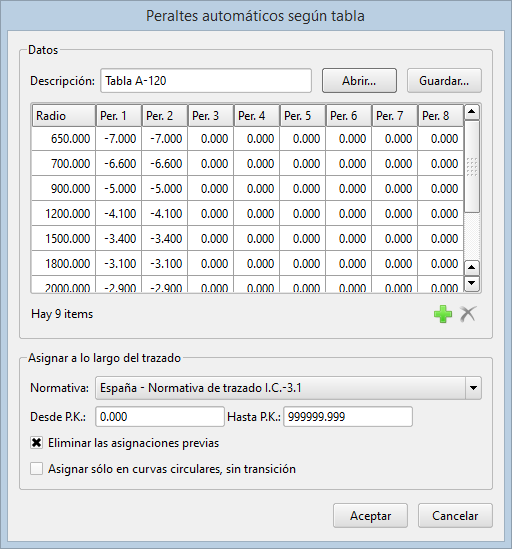Image resolution: width=512 pixels, height=549 pixels.
Task: Click the Descripción text field
Action: [206, 81]
